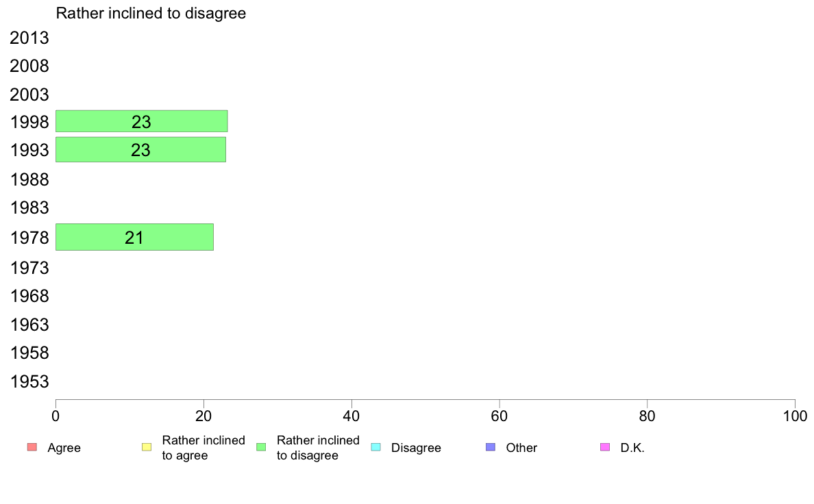Select the 1978 bar labeled 21

pos(134,237)
